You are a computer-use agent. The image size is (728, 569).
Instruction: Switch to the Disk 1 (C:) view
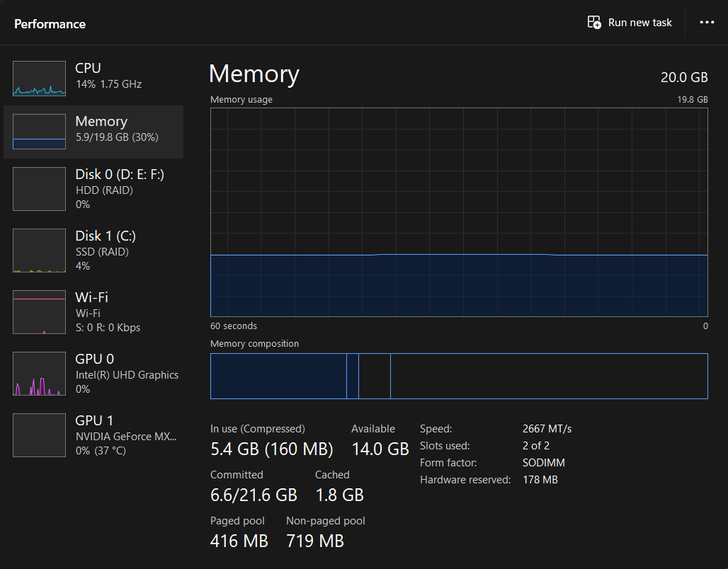105,236
